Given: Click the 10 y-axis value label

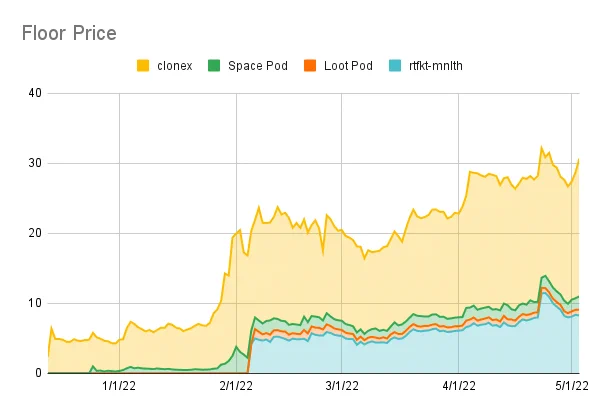Looking at the screenshot, I should (x=35, y=303).
